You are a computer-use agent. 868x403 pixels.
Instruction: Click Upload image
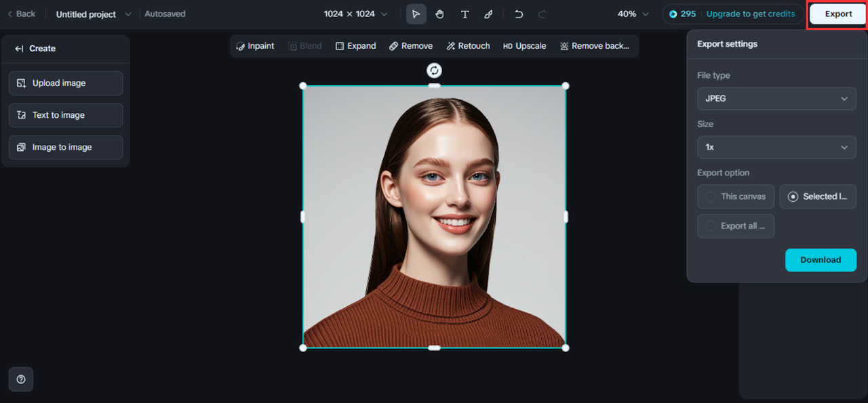[66, 83]
